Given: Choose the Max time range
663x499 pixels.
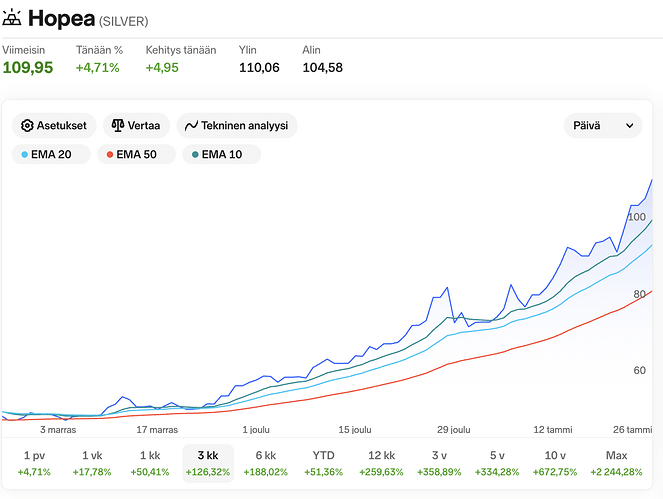Looking at the screenshot, I should click(x=616, y=463).
